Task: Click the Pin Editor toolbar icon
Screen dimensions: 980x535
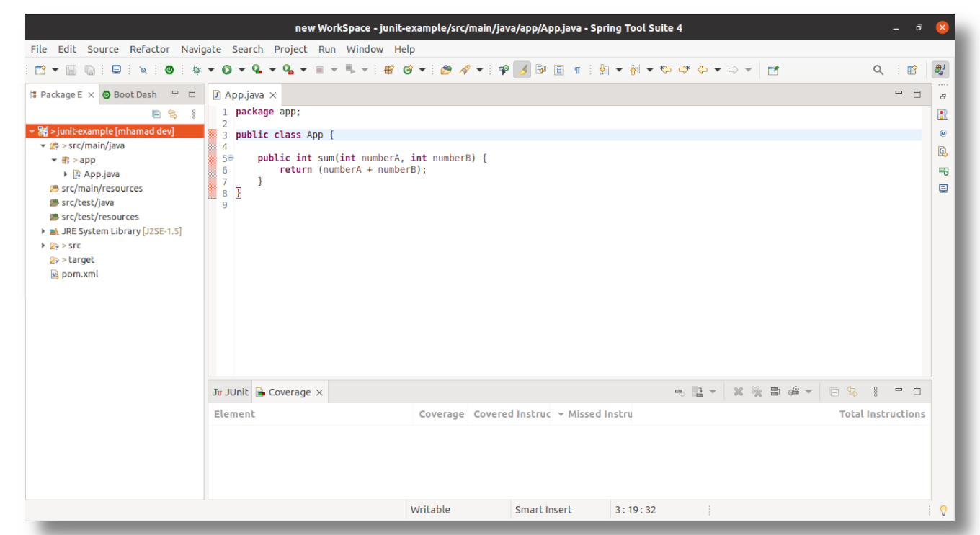Action: [773, 70]
